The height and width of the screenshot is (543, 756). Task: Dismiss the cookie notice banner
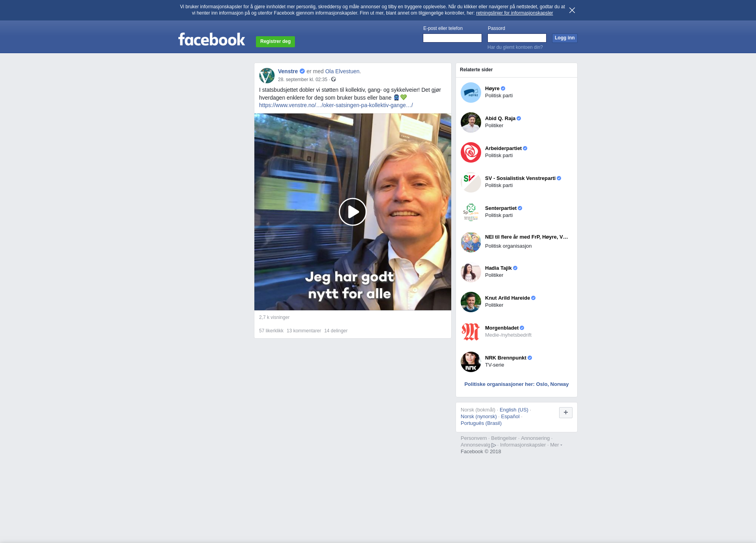click(572, 10)
